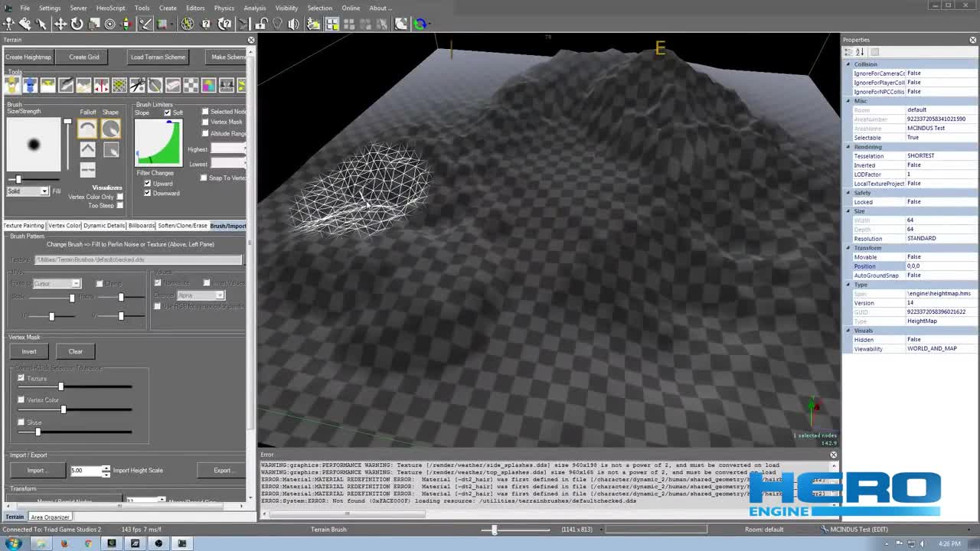Select the curved Falloff brush profile icon
This screenshot has height=551, width=980.
pos(87,129)
